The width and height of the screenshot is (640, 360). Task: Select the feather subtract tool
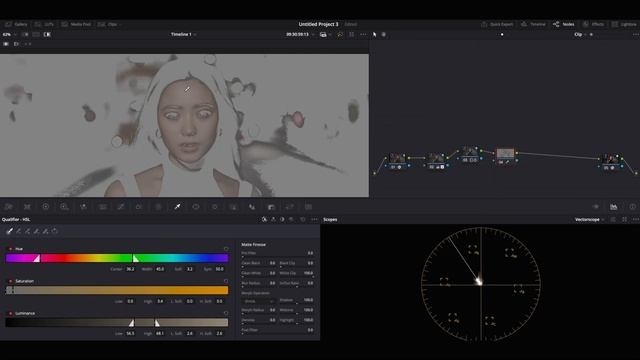coord(37,231)
